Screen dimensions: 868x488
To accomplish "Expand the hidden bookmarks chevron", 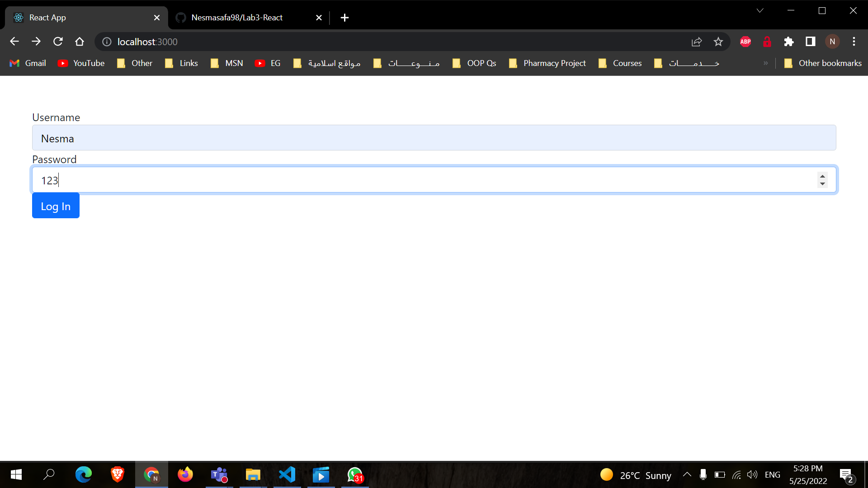I will 766,63.
